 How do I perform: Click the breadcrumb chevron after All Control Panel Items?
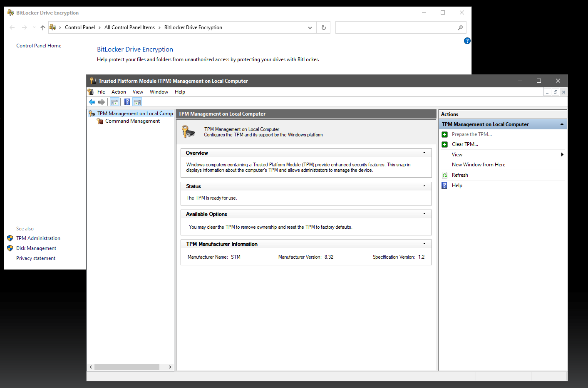tap(159, 27)
